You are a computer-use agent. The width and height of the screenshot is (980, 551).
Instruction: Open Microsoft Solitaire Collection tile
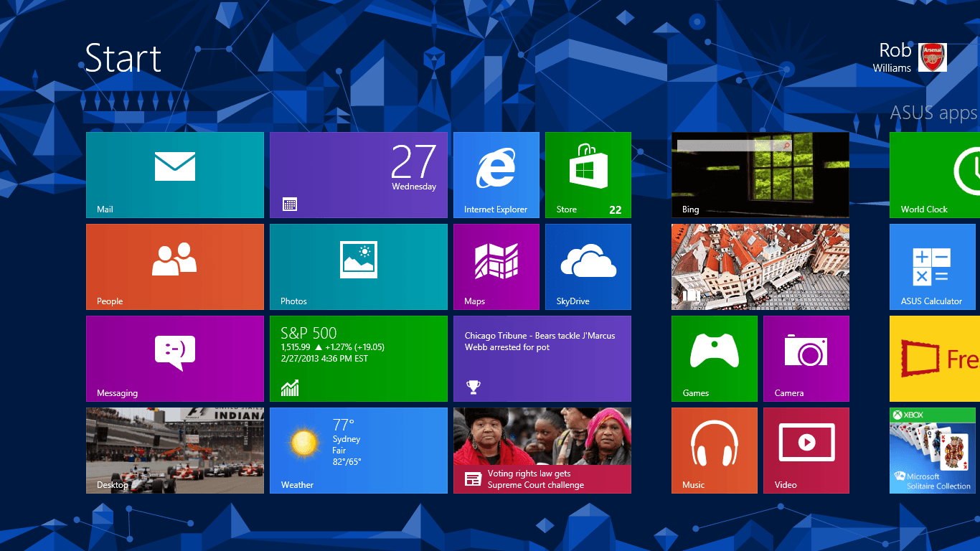coord(933,451)
